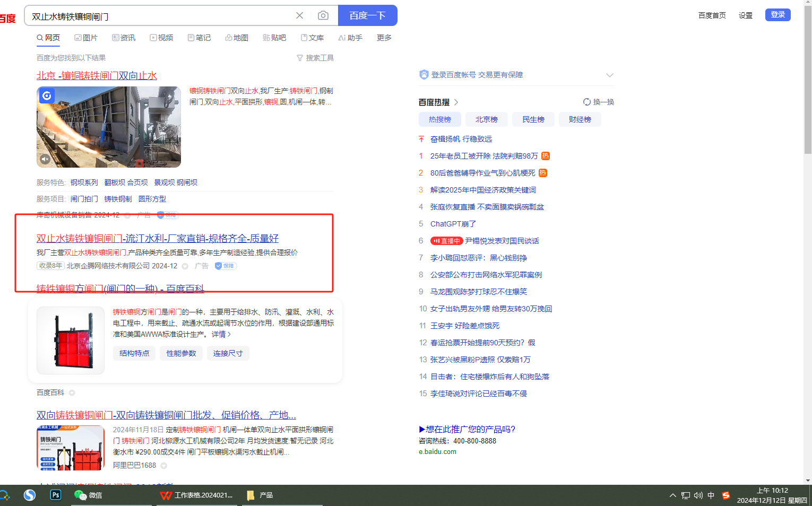Expand the login notice with the chevron
The width and height of the screenshot is (812, 506).
[x=609, y=75]
